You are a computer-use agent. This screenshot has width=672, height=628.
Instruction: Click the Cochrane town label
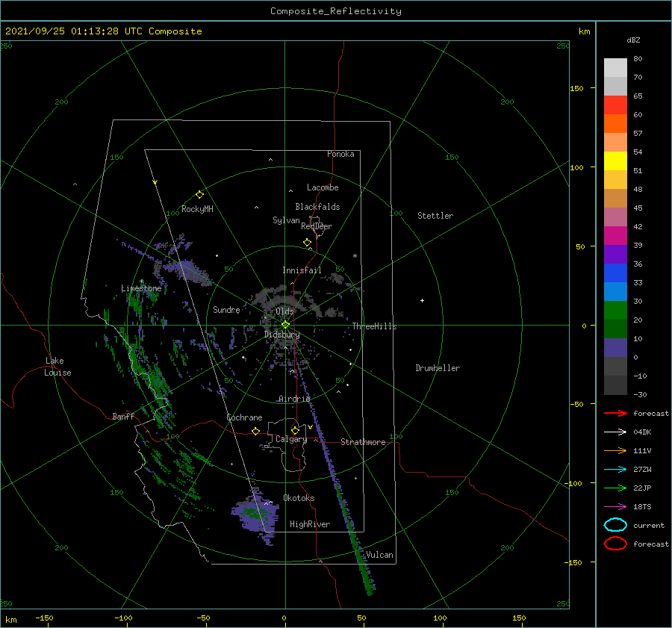click(x=244, y=417)
